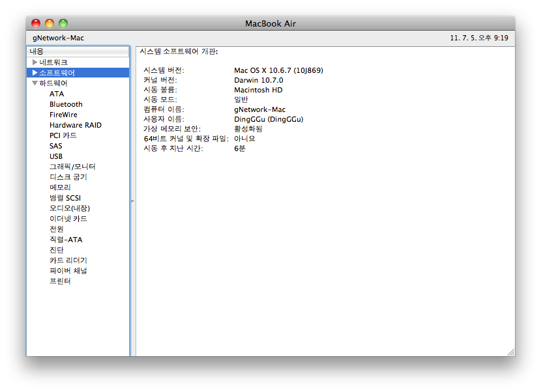Select 네트워크 in the sidebar
The image size is (541, 392).
click(x=53, y=63)
